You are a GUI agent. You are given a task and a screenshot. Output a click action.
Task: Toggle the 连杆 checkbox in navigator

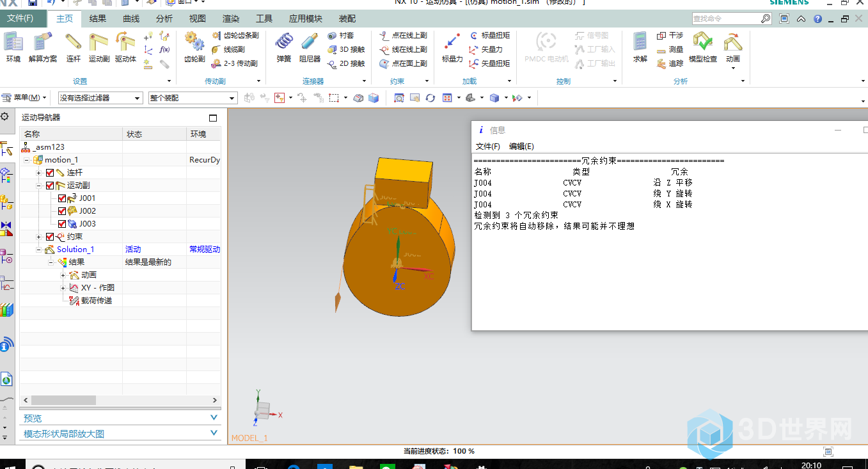(x=50, y=173)
